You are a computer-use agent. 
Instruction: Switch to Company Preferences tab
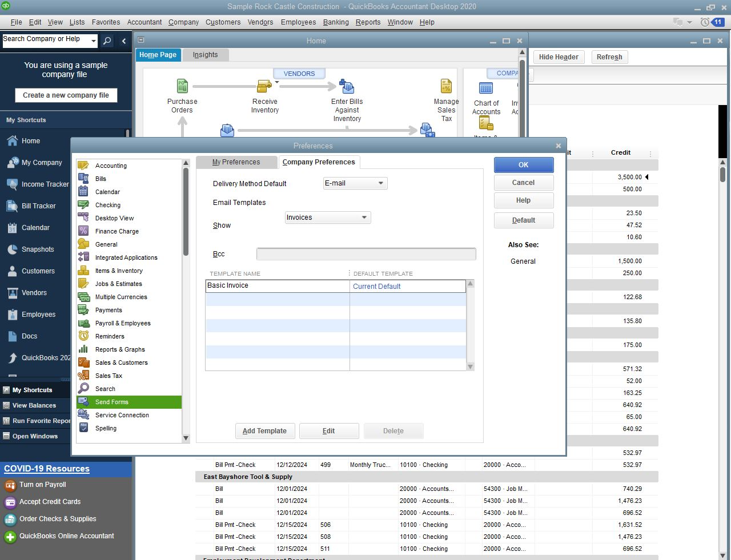tap(319, 162)
